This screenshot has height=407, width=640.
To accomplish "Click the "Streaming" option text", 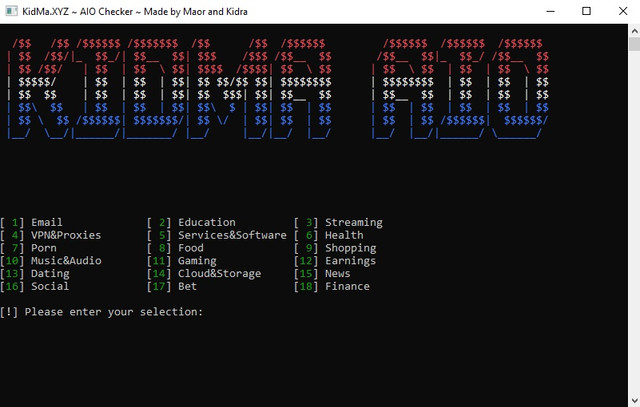I will point(354,223).
